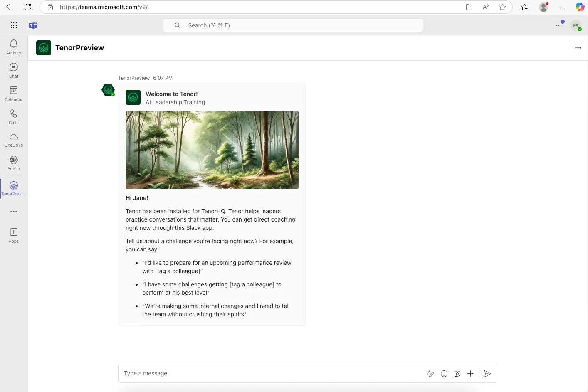View site information via the lock icon
The width and height of the screenshot is (588, 392).
point(50,7)
